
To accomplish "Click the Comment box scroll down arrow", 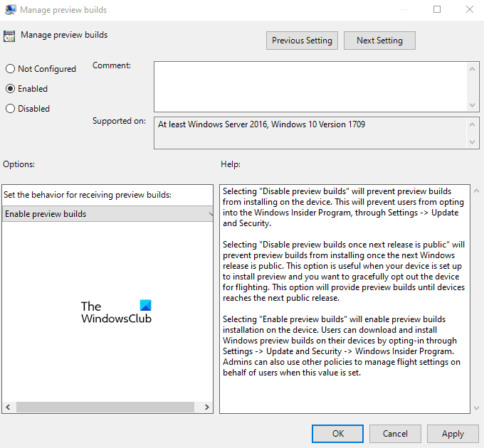I will point(472,105).
